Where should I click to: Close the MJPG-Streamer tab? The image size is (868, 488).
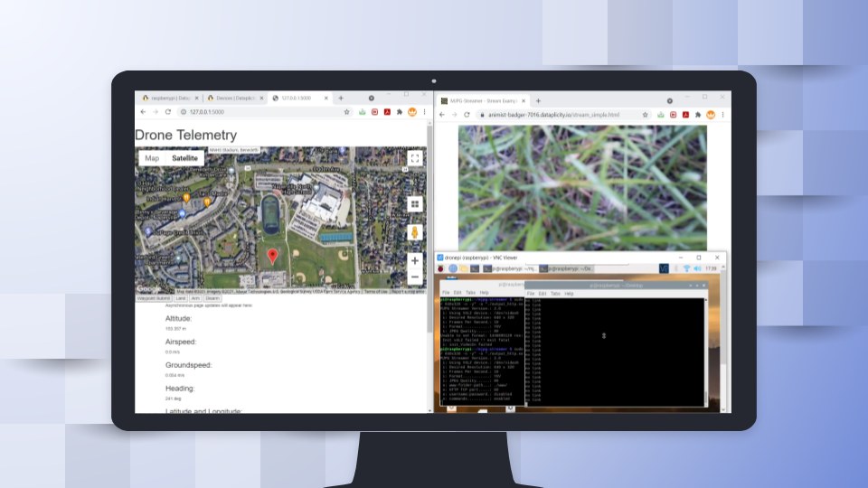click(x=524, y=100)
